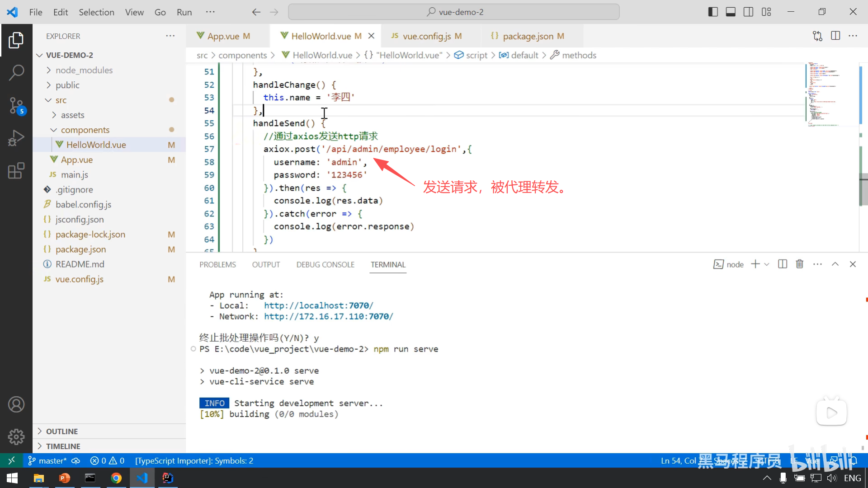Screen dimensions: 868x488
Task: Open the localhost:7070 link in terminal
Action: click(x=318, y=305)
